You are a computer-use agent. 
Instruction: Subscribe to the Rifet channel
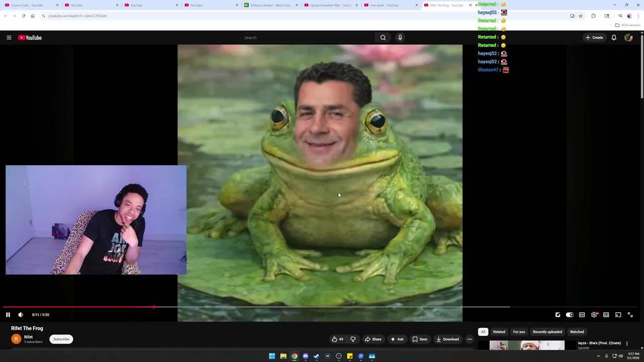coord(61,339)
